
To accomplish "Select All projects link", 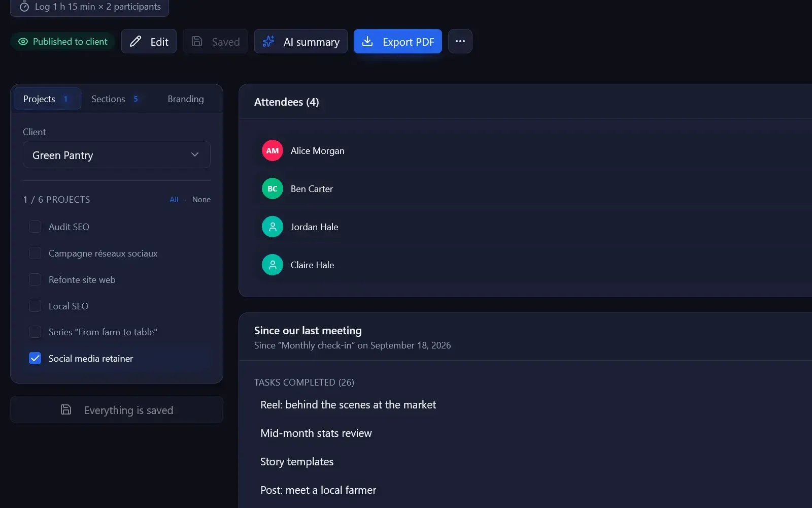I will point(174,200).
